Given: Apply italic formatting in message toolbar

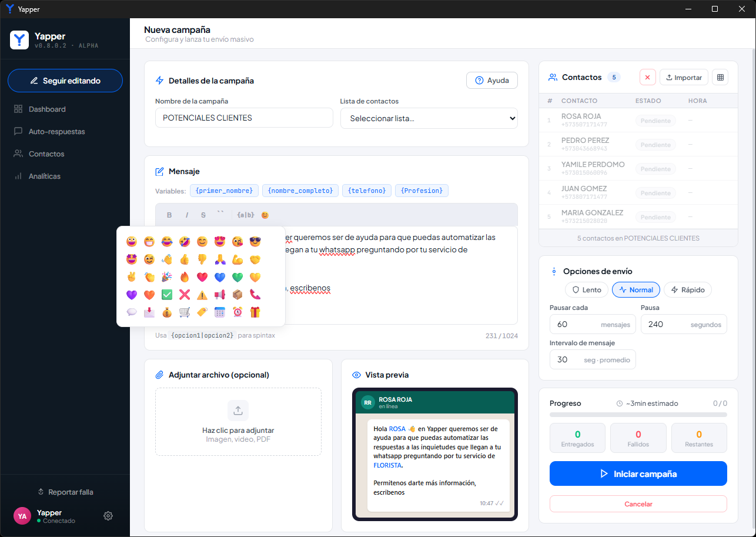Looking at the screenshot, I should click(187, 215).
